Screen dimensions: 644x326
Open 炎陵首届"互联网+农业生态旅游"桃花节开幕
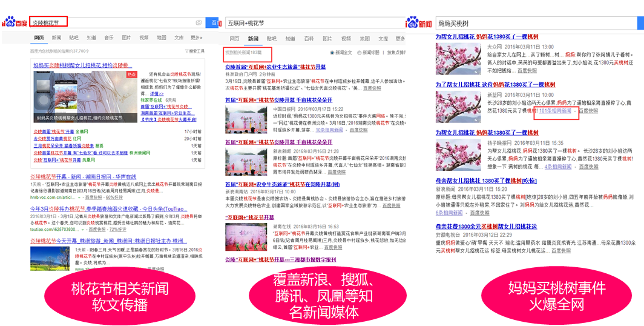point(275,67)
